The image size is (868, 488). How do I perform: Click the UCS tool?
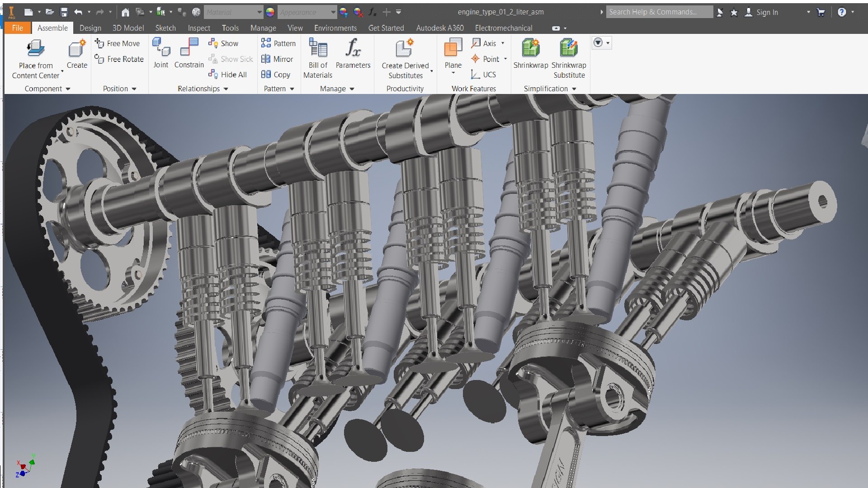click(x=483, y=75)
